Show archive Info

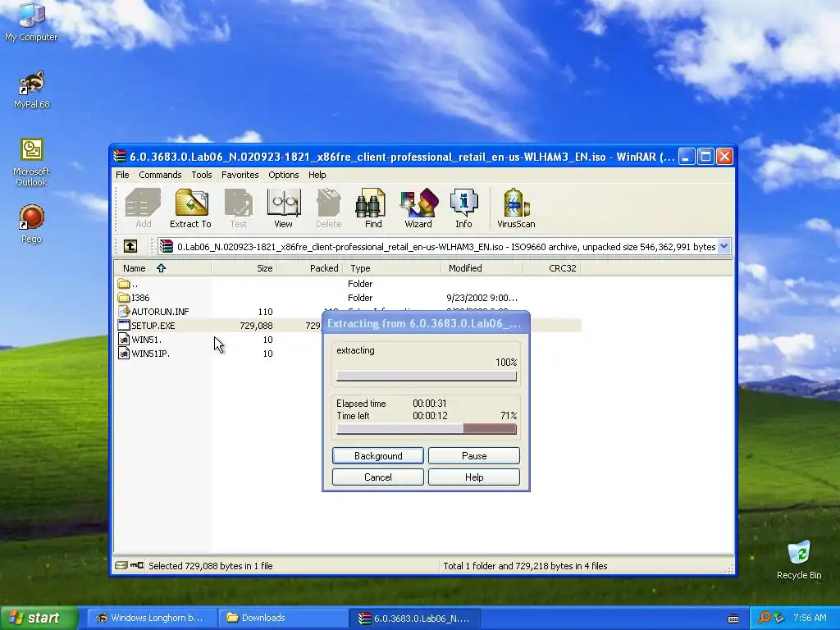464,208
